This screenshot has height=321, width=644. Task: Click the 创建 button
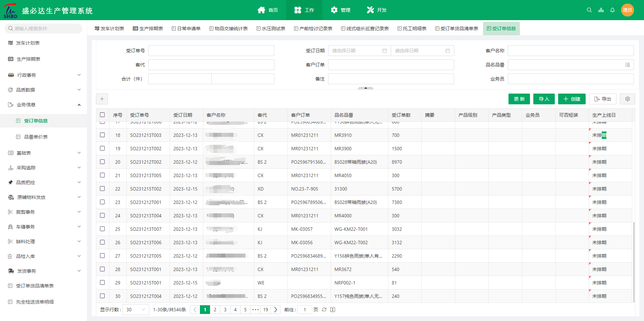click(x=572, y=99)
